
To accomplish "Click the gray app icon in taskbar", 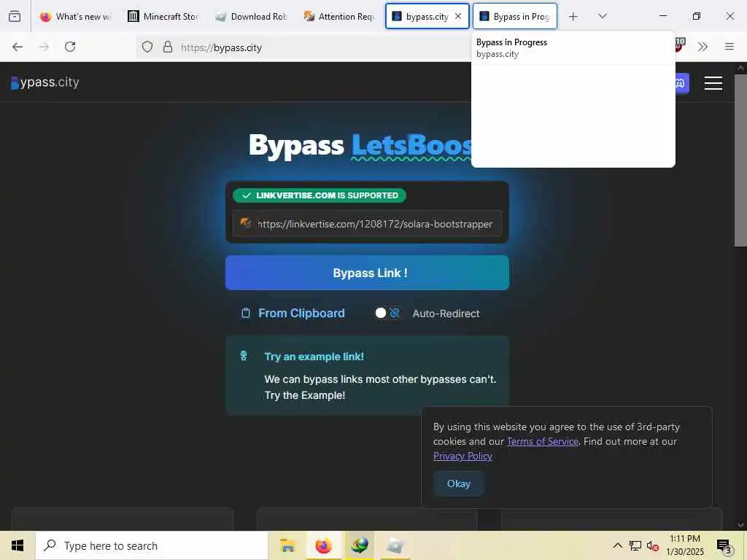I will coord(395,545).
